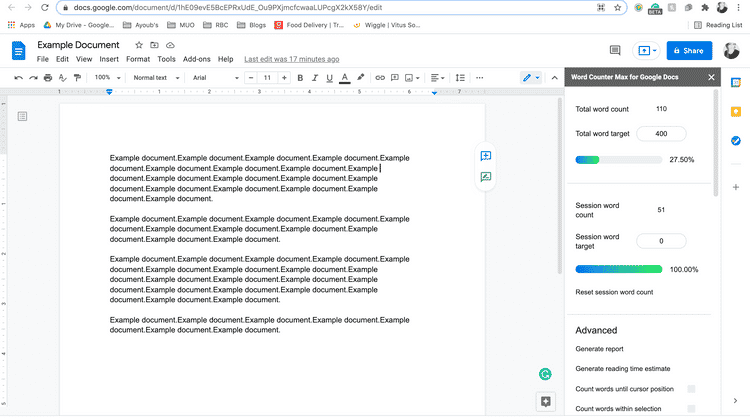The width and height of the screenshot is (750, 418).
Task: Click Reset session word count
Action: [x=614, y=292]
